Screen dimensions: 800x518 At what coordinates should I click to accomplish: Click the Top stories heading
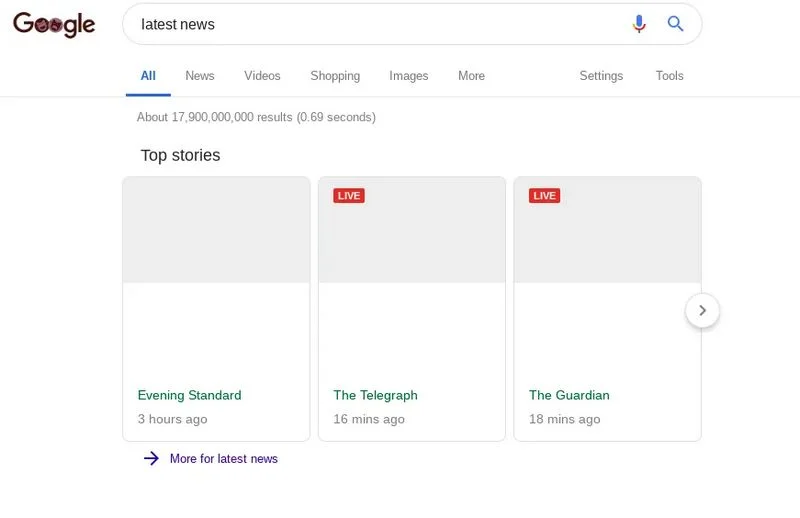(181, 155)
